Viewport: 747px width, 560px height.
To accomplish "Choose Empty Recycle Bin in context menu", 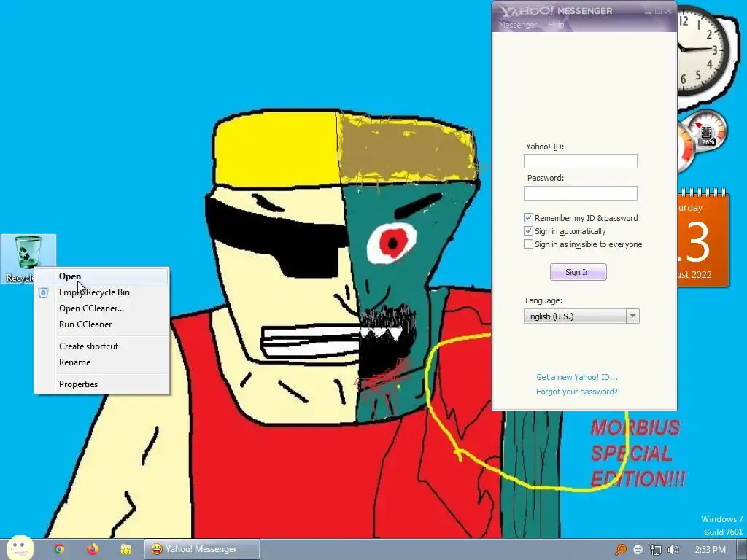I will tap(102, 292).
